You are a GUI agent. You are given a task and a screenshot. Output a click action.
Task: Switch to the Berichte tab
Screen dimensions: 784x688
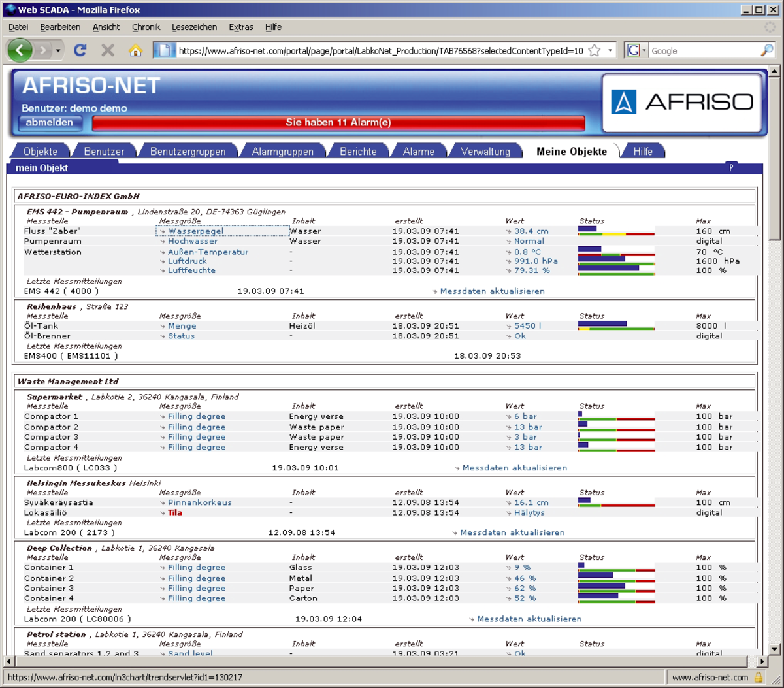pos(358,152)
